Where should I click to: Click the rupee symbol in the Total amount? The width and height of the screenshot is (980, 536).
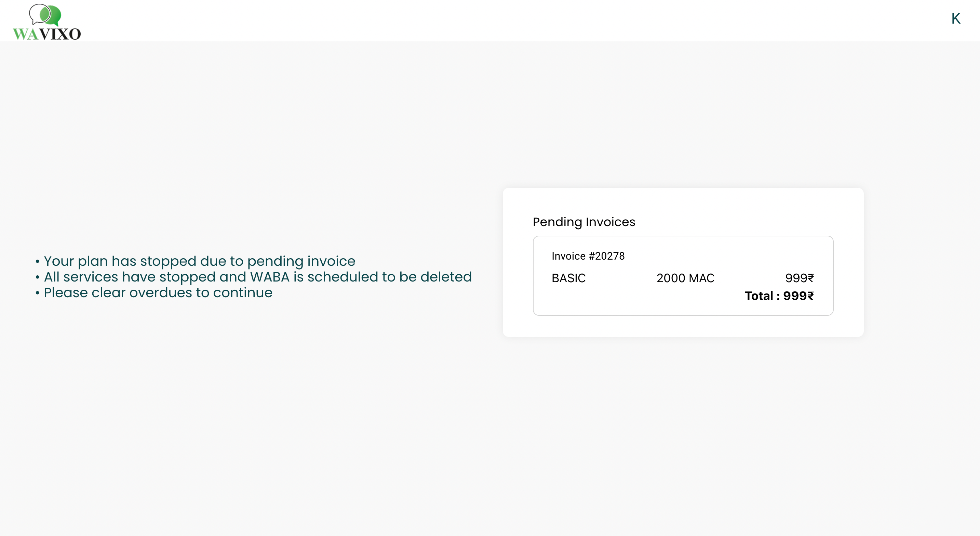click(810, 296)
